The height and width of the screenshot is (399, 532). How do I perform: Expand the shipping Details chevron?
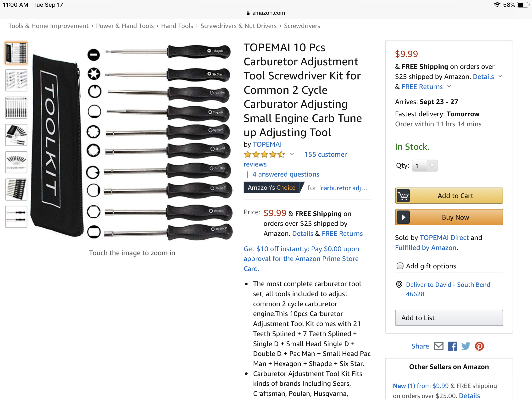coord(500,76)
